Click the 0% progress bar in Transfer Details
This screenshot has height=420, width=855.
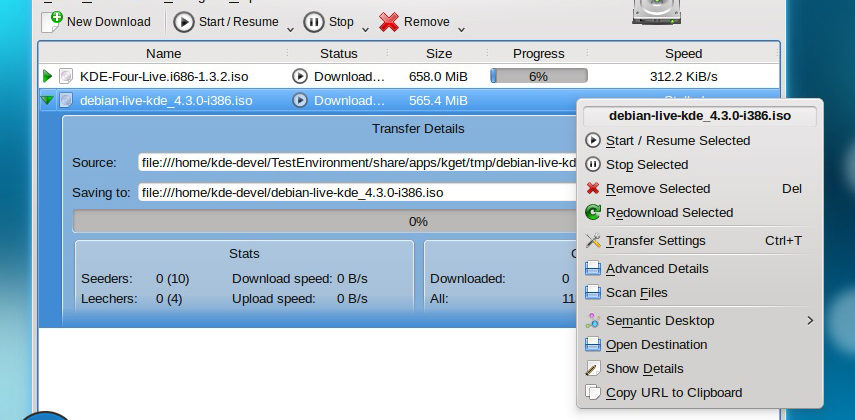[324, 221]
